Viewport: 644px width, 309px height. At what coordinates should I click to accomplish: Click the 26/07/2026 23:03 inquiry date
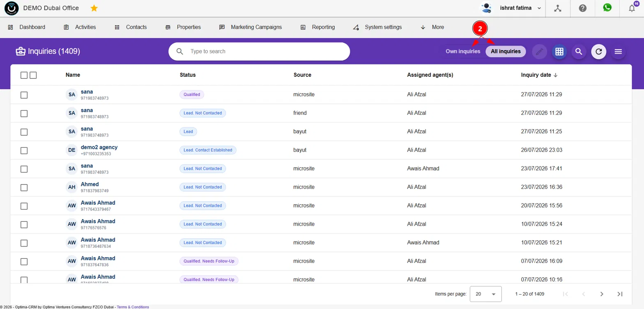pos(541,150)
